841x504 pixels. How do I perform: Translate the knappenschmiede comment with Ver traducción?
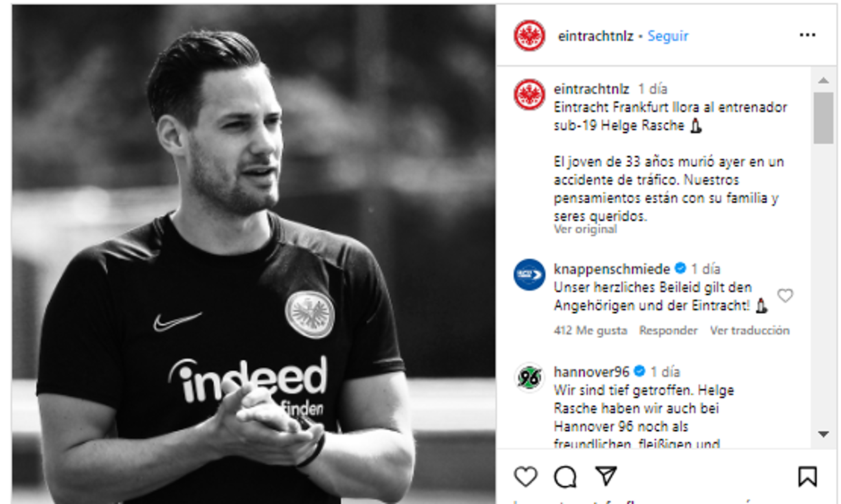pyautogui.click(x=750, y=330)
